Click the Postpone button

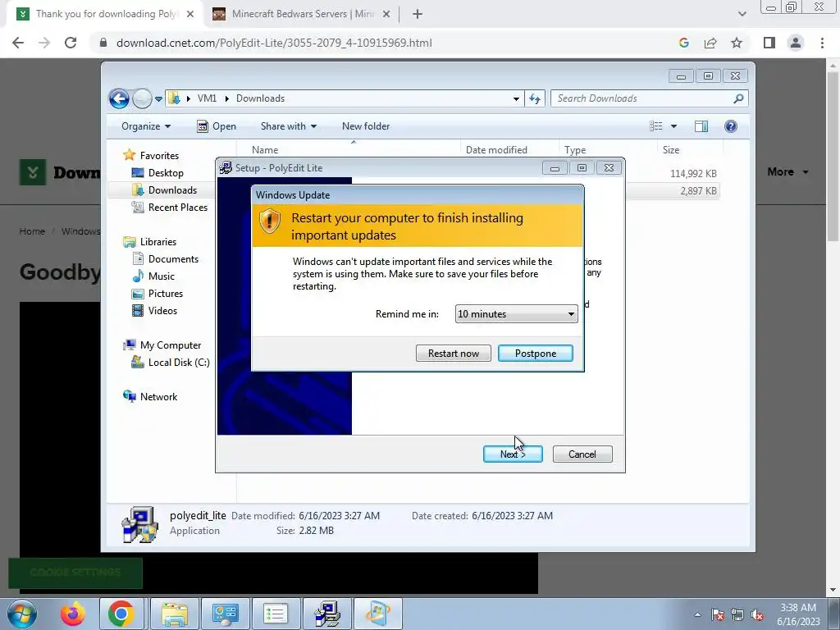535,353
